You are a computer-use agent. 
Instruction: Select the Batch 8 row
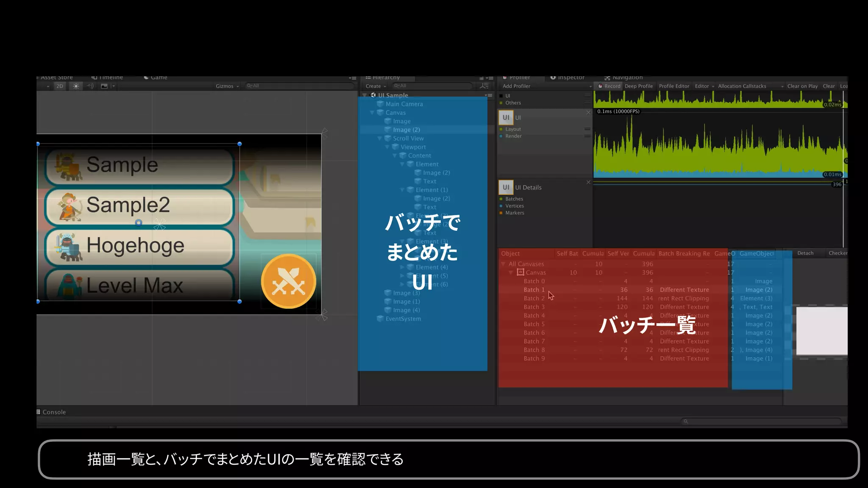coord(640,350)
